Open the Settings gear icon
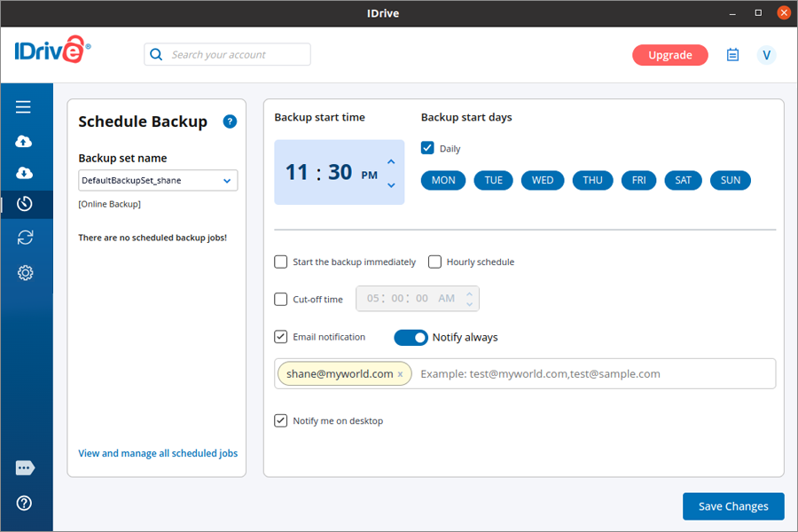This screenshot has width=798, height=532. [25, 272]
